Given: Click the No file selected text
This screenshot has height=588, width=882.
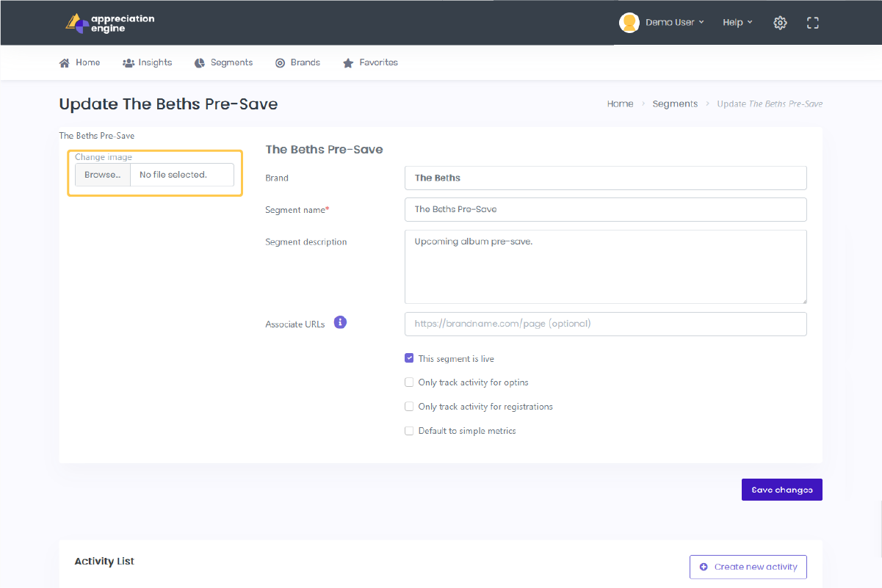Looking at the screenshot, I should click(x=173, y=175).
